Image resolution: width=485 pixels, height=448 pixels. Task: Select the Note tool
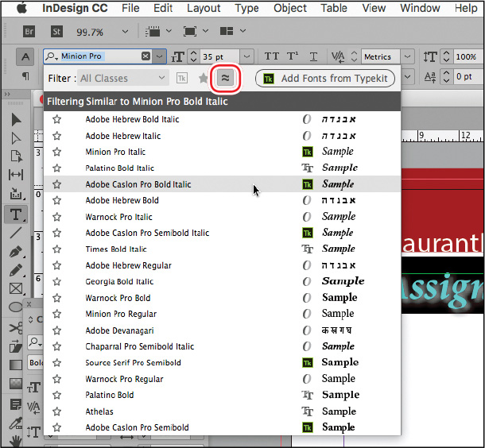click(x=16, y=404)
